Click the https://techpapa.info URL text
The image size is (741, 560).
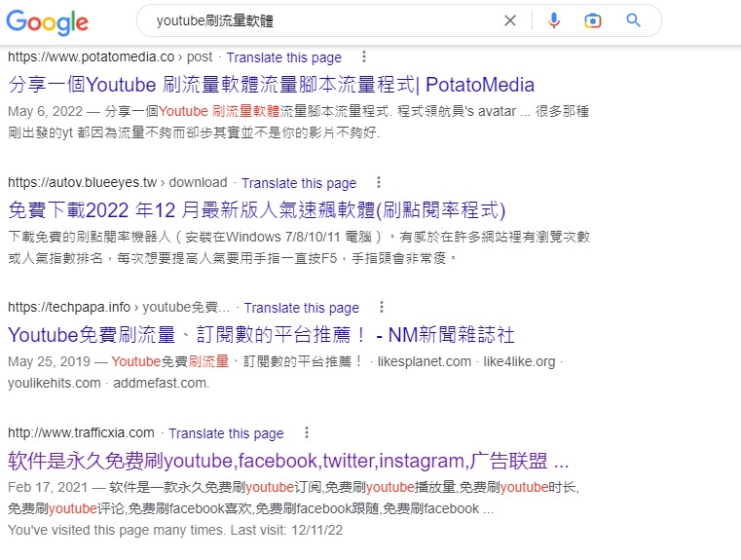69,307
